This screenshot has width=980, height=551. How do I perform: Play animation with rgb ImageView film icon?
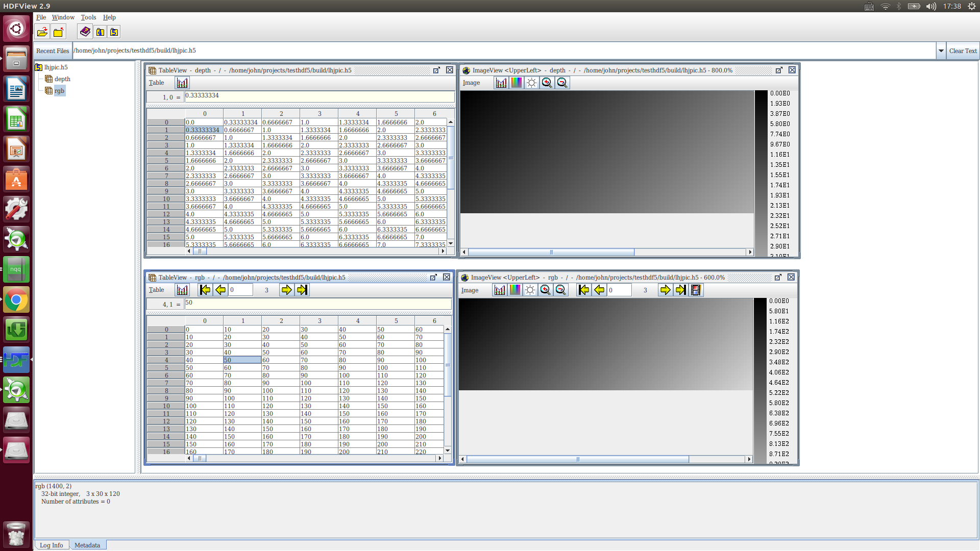[695, 290]
